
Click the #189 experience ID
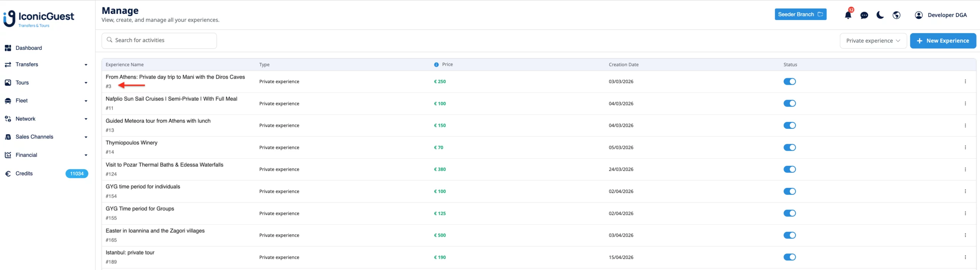[x=111, y=262]
